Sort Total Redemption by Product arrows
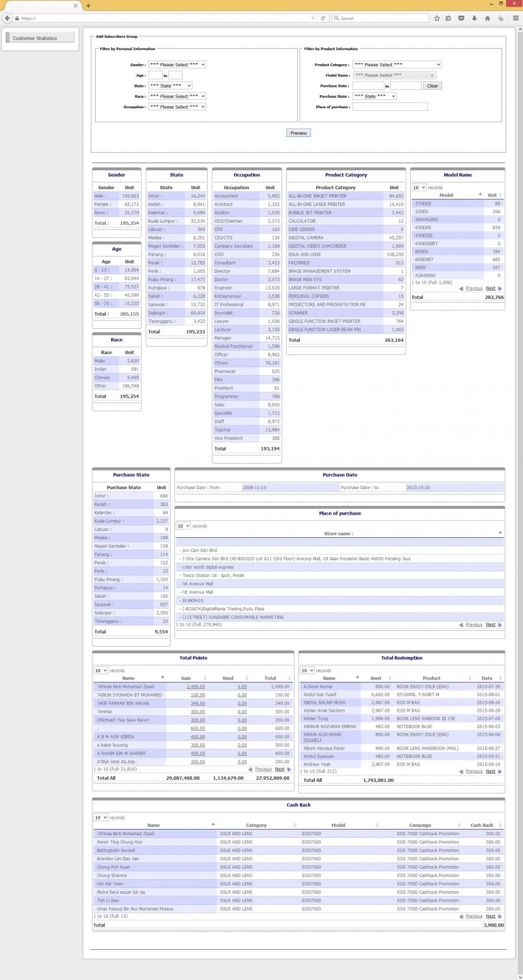523x980 pixels. tap(470, 678)
